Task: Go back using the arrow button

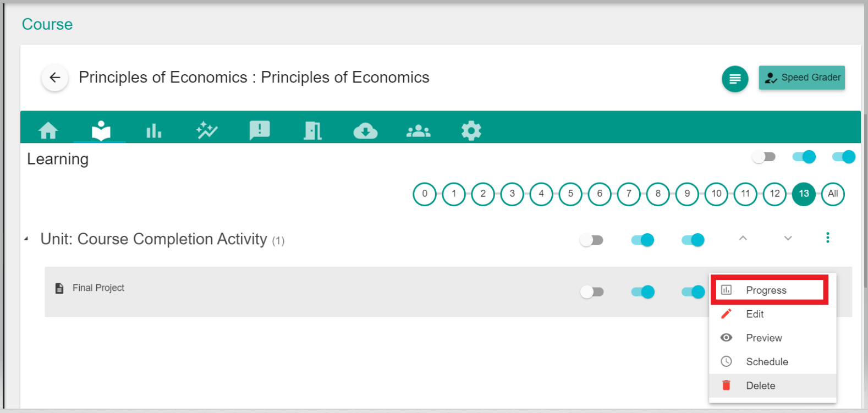Action: pos(55,78)
